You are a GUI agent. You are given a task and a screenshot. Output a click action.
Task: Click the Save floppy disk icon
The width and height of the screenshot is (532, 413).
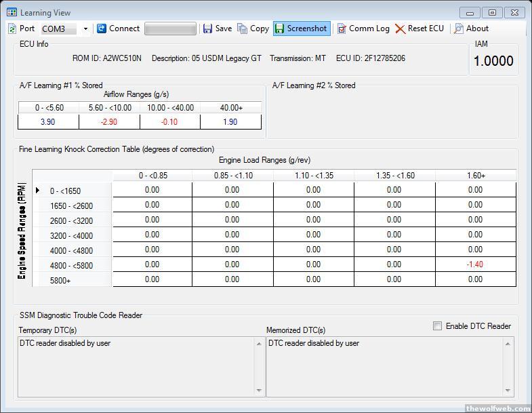pyautogui.click(x=207, y=28)
